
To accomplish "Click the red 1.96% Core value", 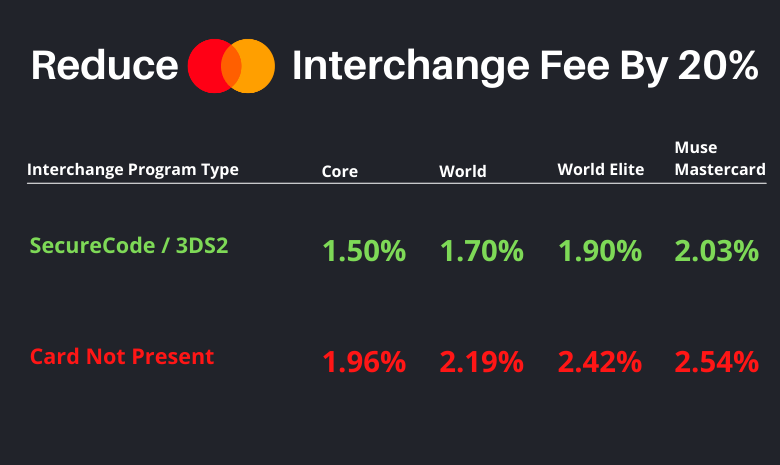I will (364, 362).
